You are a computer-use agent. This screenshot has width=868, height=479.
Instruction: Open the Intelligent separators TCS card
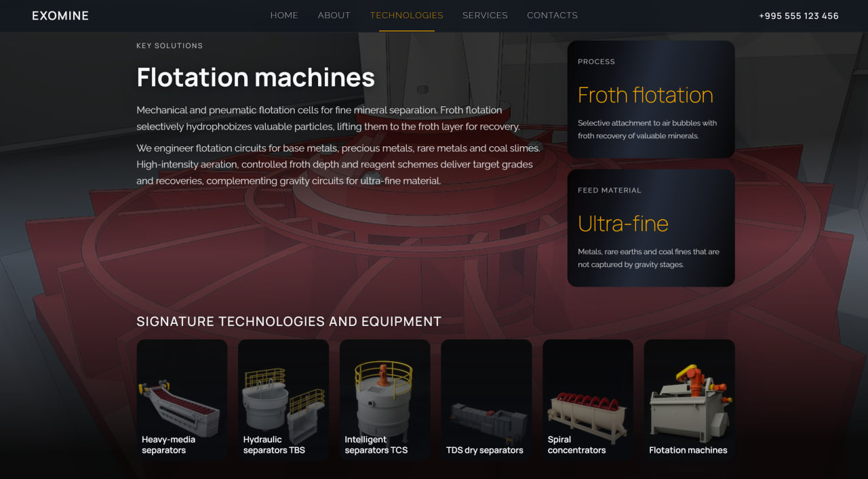[x=384, y=400]
